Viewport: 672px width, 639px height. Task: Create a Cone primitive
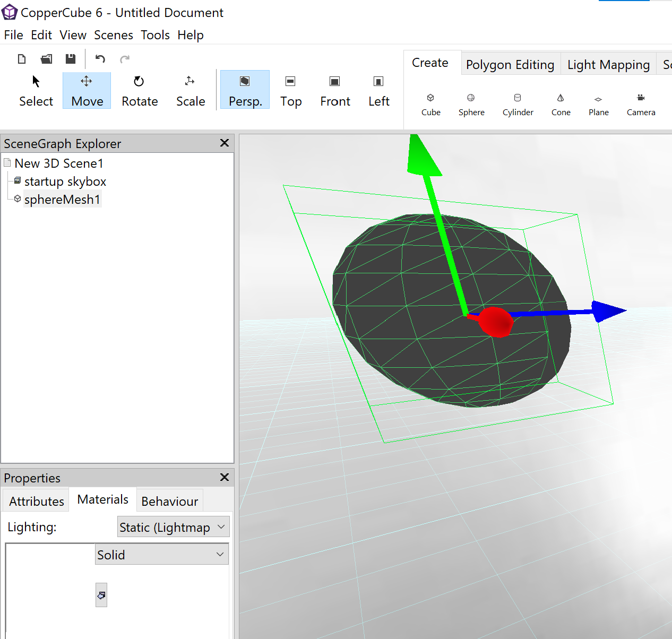click(x=561, y=104)
